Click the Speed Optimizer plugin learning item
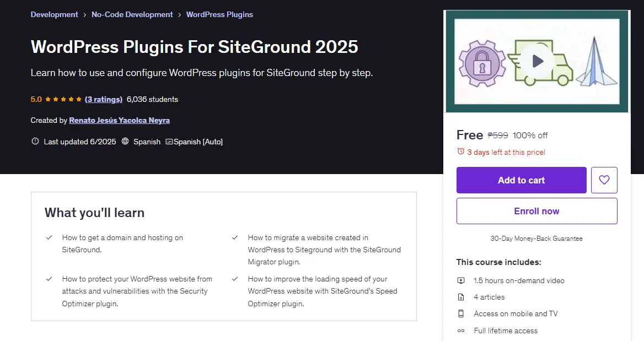The width and height of the screenshot is (644, 341). tap(323, 291)
